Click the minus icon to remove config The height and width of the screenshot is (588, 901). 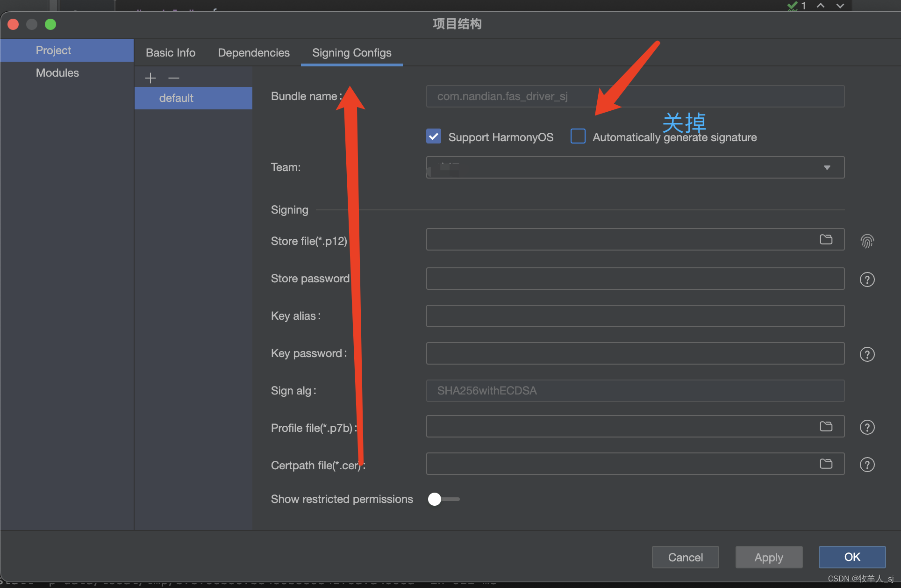(x=174, y=78)
